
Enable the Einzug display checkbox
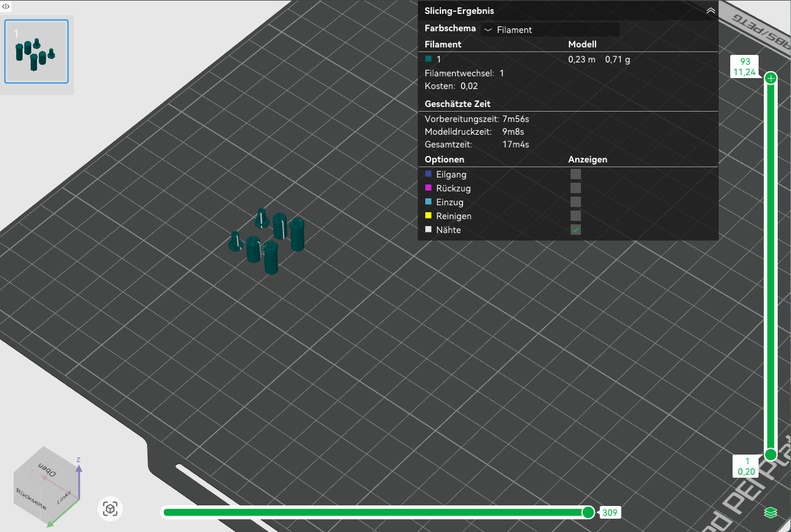tap(576, 202)
